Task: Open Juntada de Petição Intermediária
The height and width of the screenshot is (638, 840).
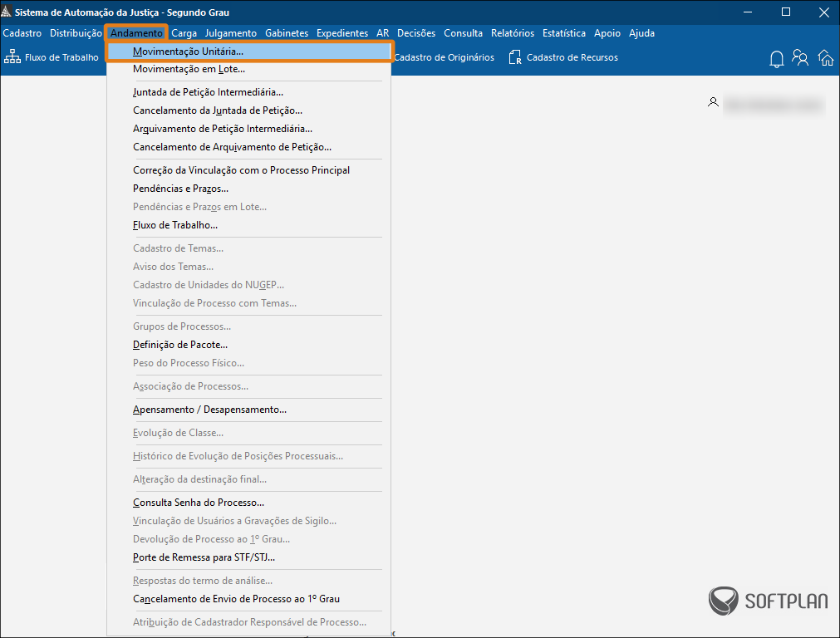Action: [208, 92]
